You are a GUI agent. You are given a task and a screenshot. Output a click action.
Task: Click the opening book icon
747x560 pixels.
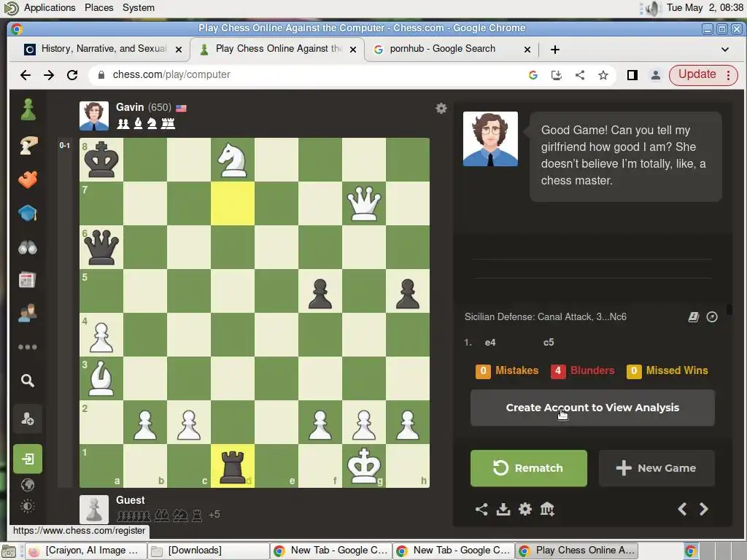click(x=694, y=316)
